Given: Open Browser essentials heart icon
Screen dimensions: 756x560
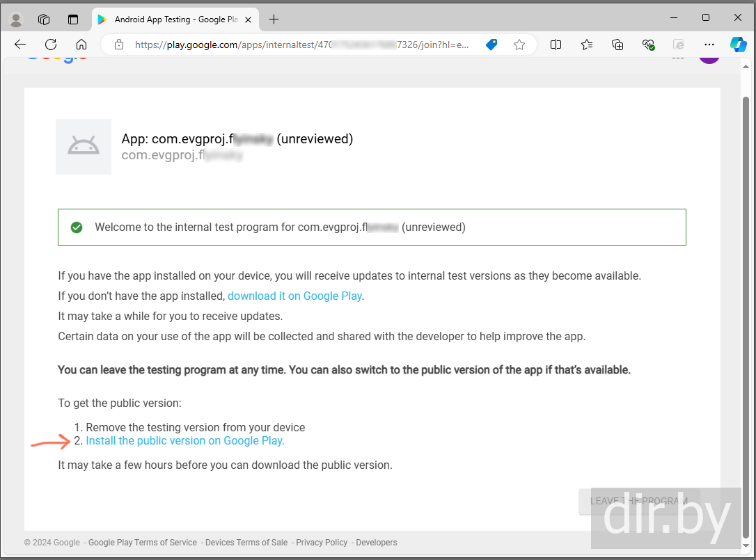Looking at the screenshot, I should click(x=648, y=45).
